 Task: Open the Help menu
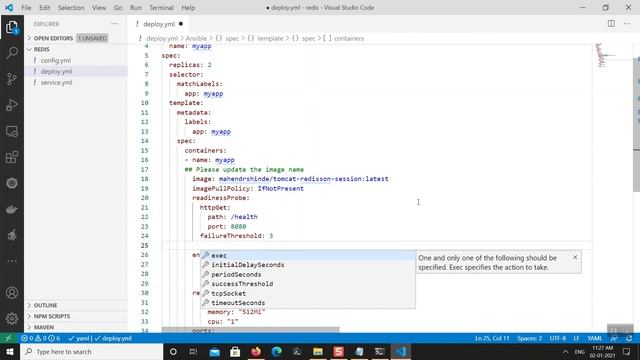[188, 7]
